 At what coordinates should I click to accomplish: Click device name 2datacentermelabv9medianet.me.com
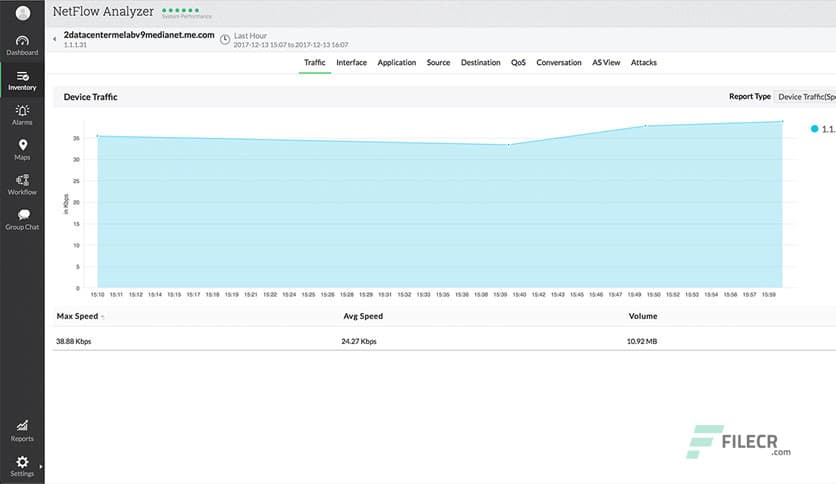tap(139, 35)
